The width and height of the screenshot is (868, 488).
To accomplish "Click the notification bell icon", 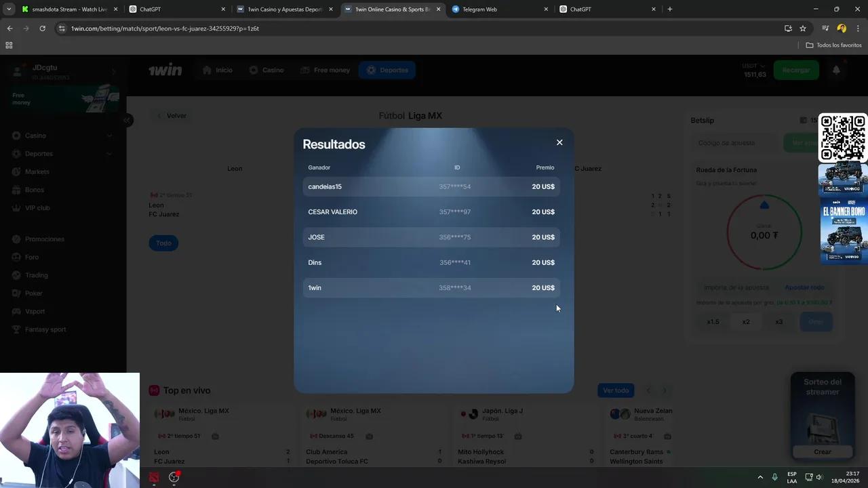I will pyautogui.click(x=836, y=70).
